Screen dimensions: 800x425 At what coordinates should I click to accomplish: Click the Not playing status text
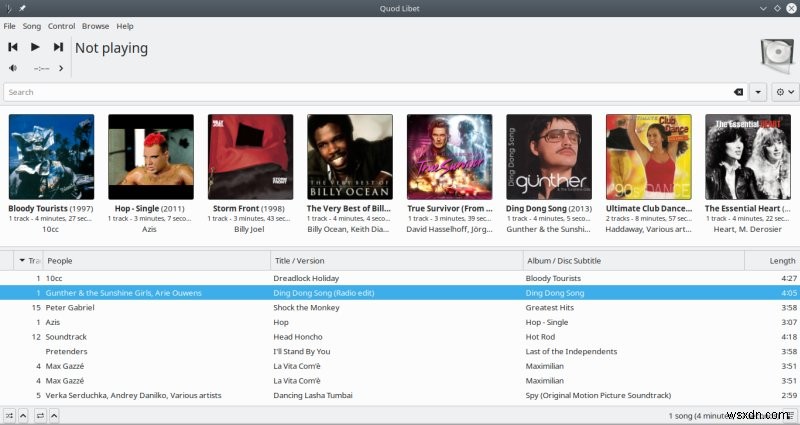click(111, 48)
